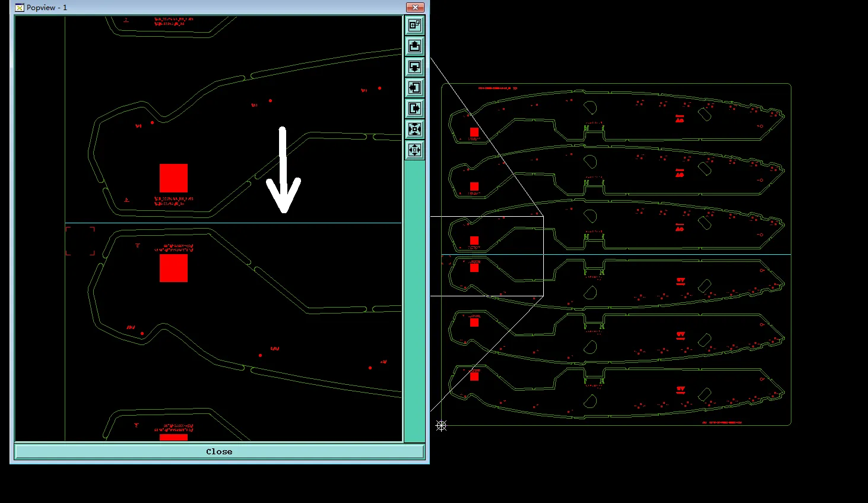Click the lower large red square in Popview
Viewport: 868px width, 503px height.
173,268
